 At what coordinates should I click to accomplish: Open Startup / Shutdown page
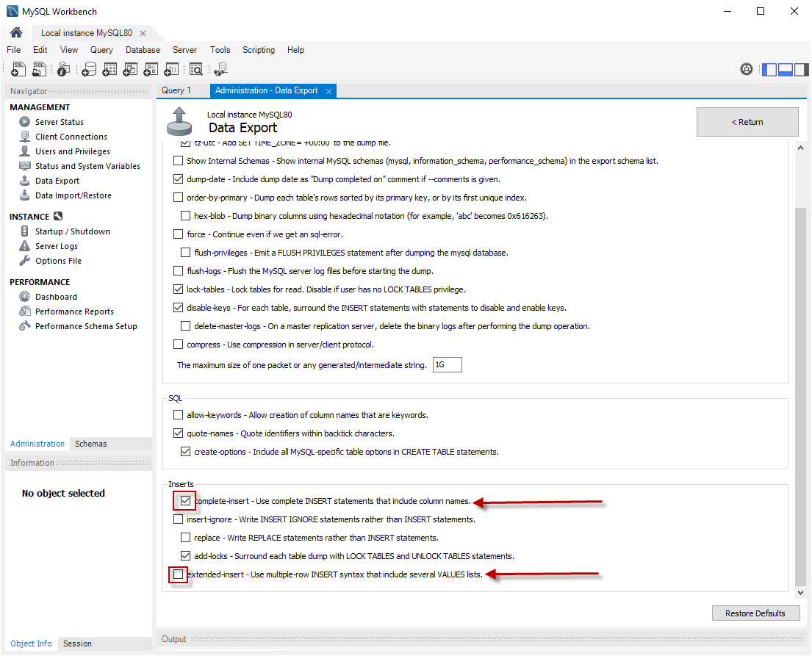click(x=73, y=231)
